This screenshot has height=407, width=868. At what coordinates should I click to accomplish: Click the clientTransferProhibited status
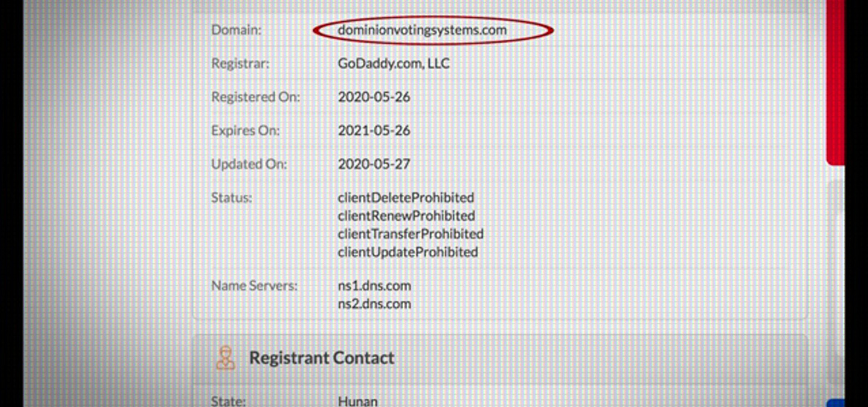(x=410, y=234)
